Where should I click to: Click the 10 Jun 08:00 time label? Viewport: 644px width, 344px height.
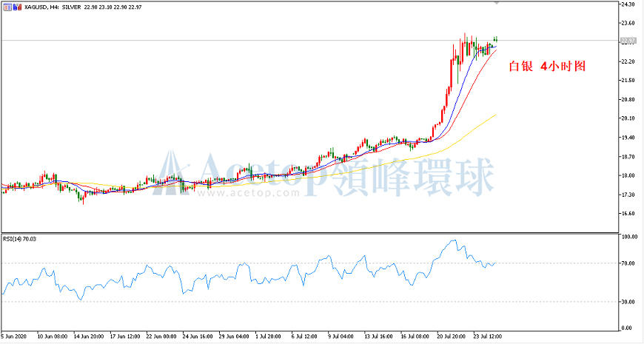click(x=53, y=337)
